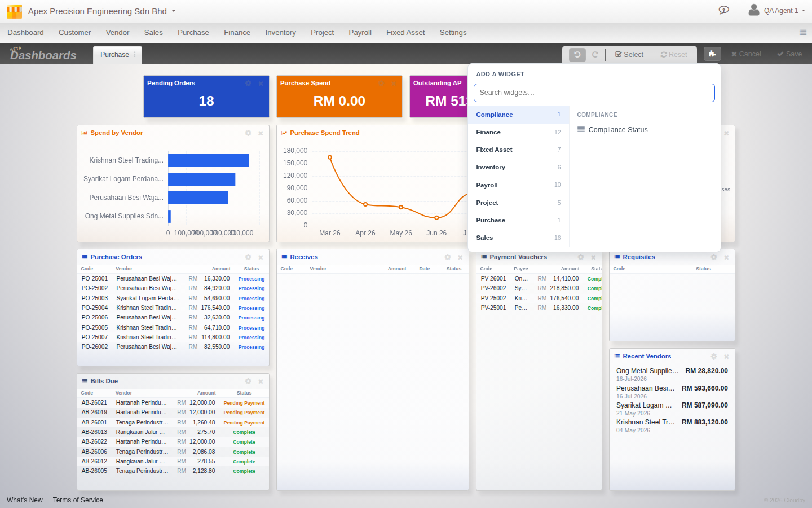Click the add widget puzzle icon
812x508 pixels.
712,54
